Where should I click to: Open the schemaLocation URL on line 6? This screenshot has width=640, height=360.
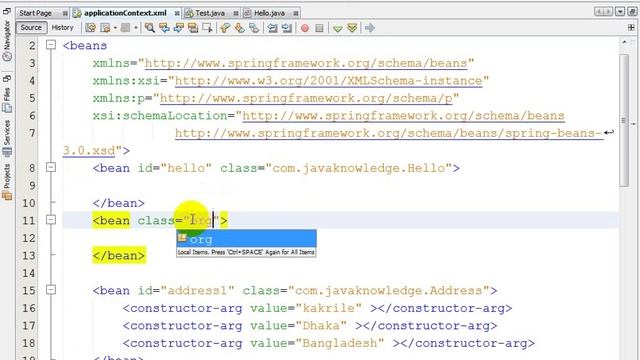[403, 116]
